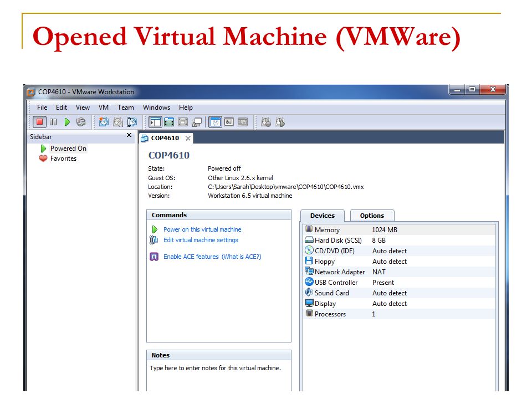Viewport: 532px width, 399px height.
Task: Click in the Notes text area
Action: click(219, 376)
